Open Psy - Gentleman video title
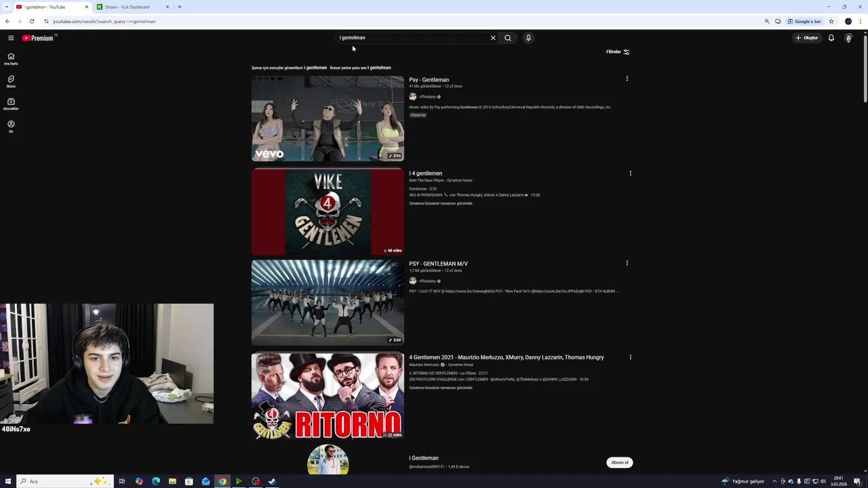The width and height of the screenshot is (868, 488). [x=429, y=80]
